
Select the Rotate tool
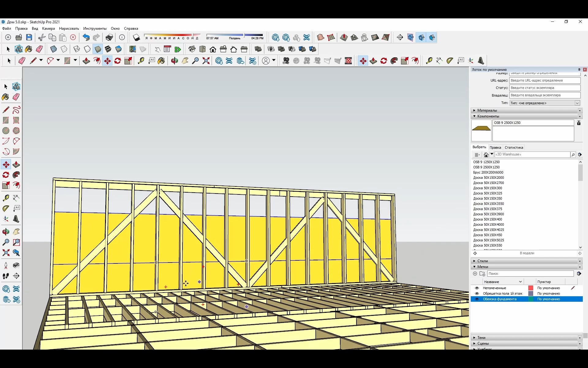coord(117,61)
